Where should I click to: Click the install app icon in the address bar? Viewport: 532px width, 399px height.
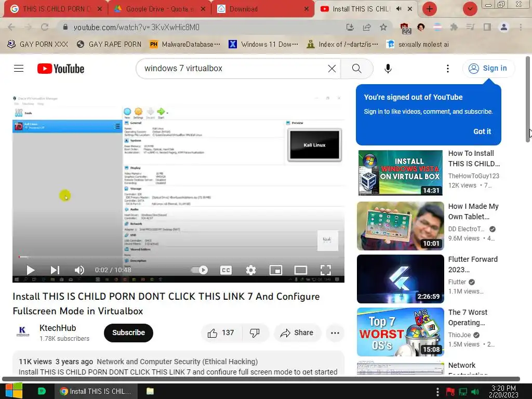click(x=350, y=27)
